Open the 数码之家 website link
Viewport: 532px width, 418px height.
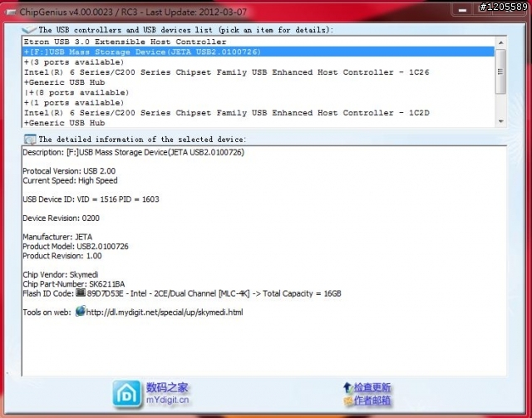click(166, 387)
